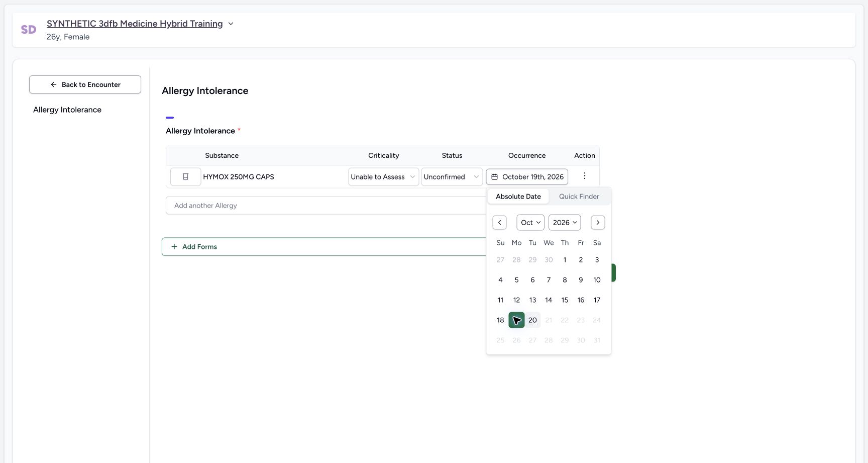
Task: Choose October 6 in the calendar
Action: (532, 280)
